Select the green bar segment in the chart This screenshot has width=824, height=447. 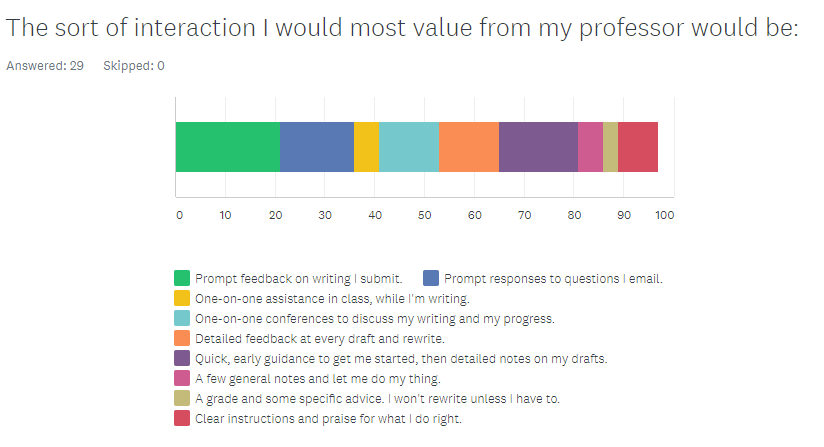pos(227,147)
